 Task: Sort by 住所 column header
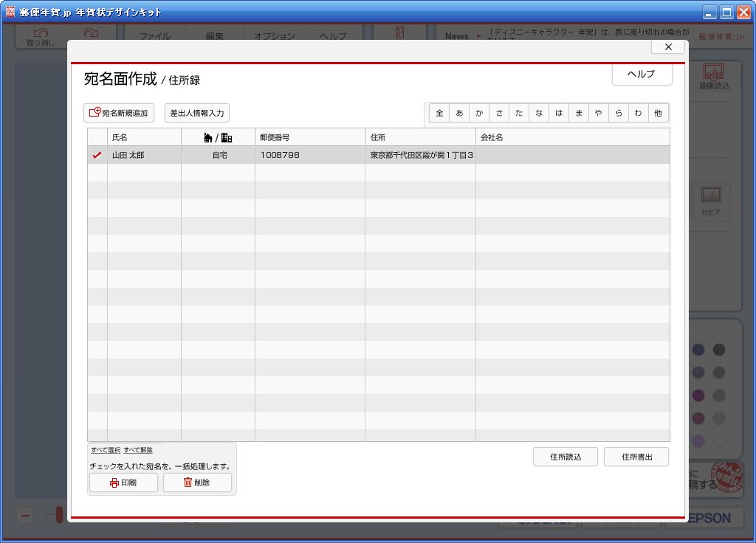click(420, 137)
